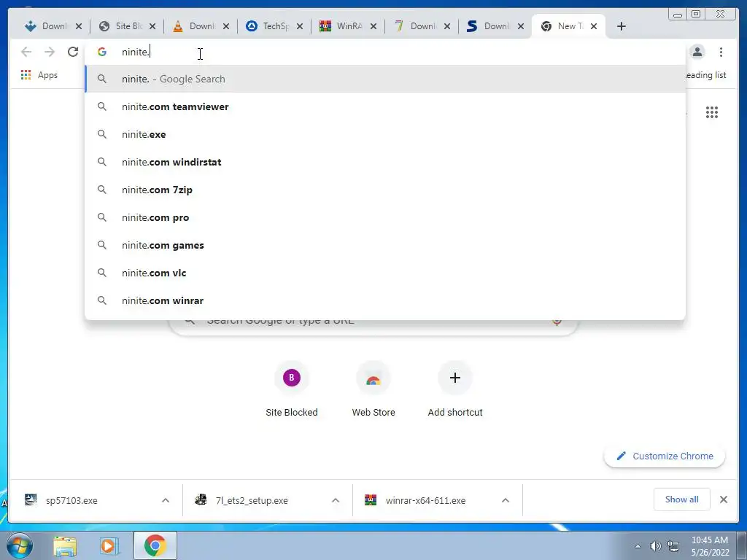Image resolution: width=747 pixels, height=560 pixels.
Task: Open the Web Store shortcut tile
Action: coord(373,389)
